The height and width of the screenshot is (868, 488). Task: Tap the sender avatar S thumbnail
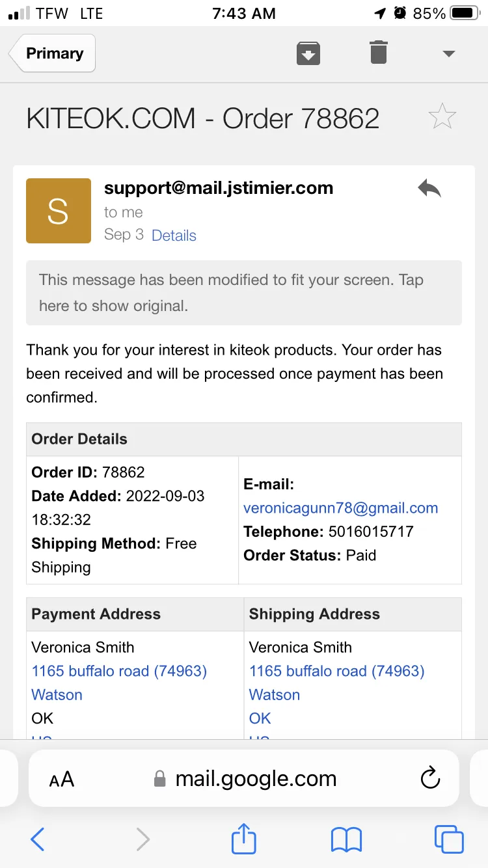(x=59, y=211)
